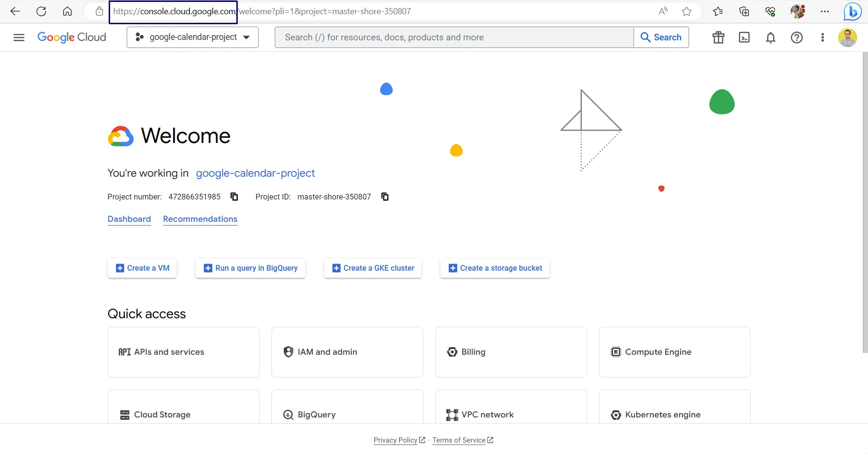
Task: Click the page vertical scrollbar
Action: (x=865, y=203)
